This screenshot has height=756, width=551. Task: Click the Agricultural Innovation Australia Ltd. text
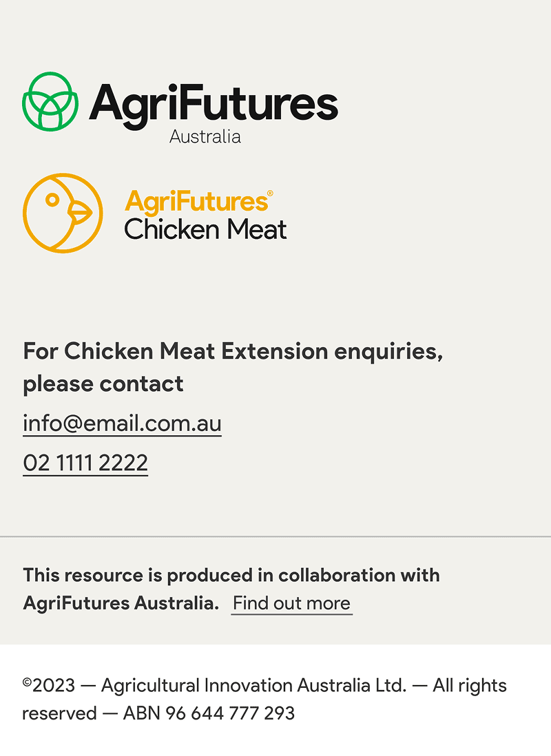[x=253, y=686]
